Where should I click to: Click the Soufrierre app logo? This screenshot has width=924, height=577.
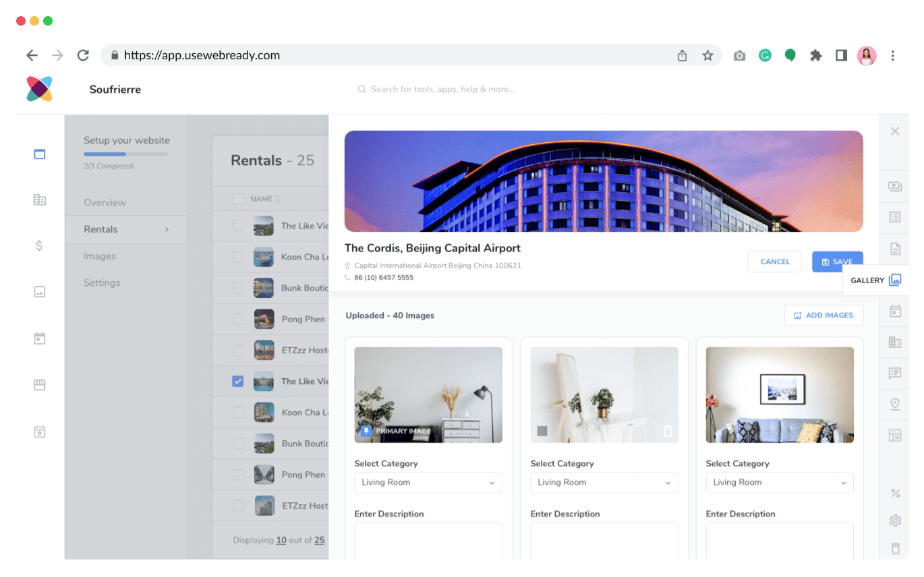[x=40, y=89]
